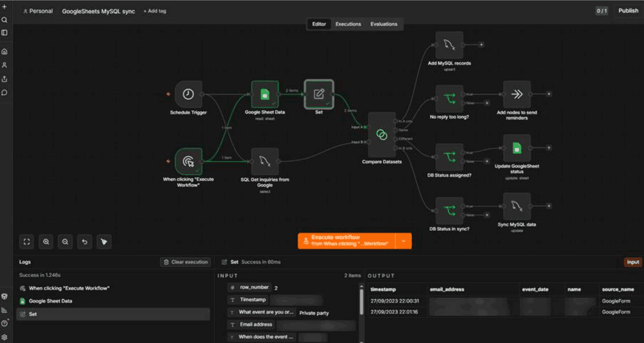The height and width of the screenshot is (343, 644).
Task: Click the 0/1 counter badge
Action: point(602,11)
